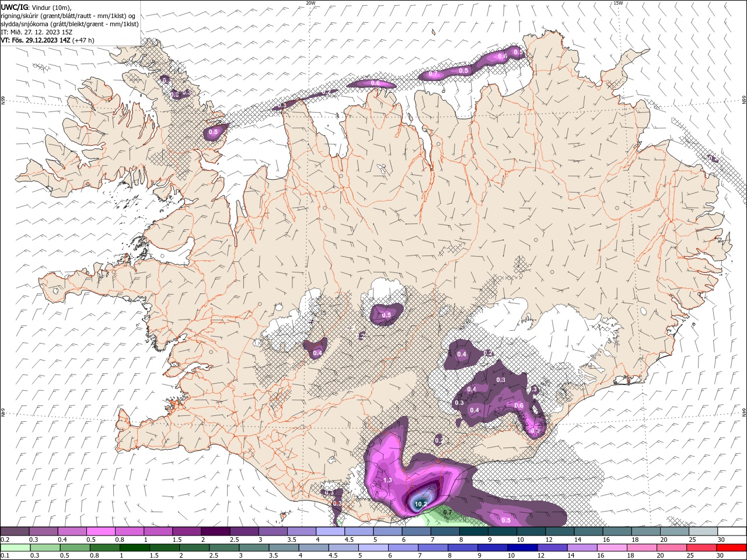Click the 'slydda/snjókoma' legend description line

click(69, 24)
